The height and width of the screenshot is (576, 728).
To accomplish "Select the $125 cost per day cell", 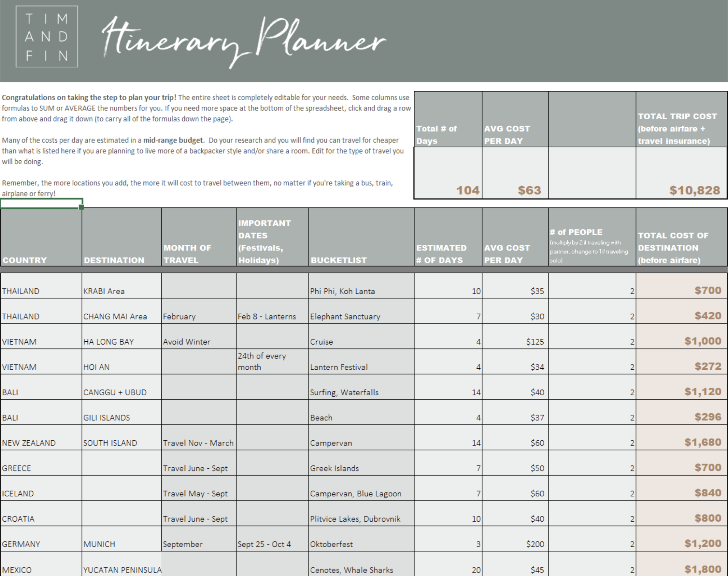I will coord(515,336).
